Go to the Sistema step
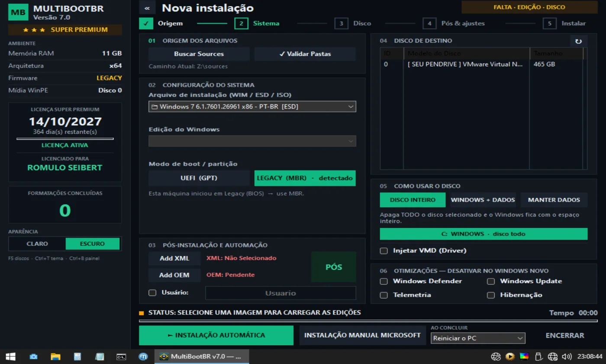 [257, 23]
